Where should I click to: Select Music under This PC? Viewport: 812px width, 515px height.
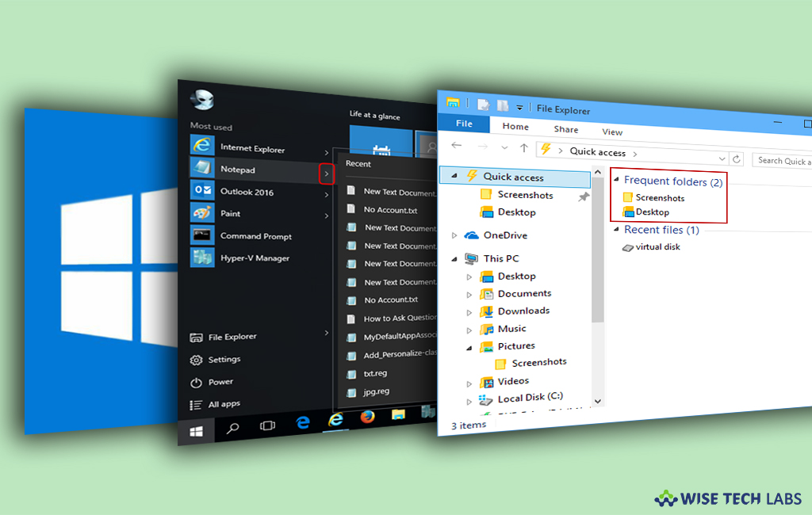click(x=511, y=329)
